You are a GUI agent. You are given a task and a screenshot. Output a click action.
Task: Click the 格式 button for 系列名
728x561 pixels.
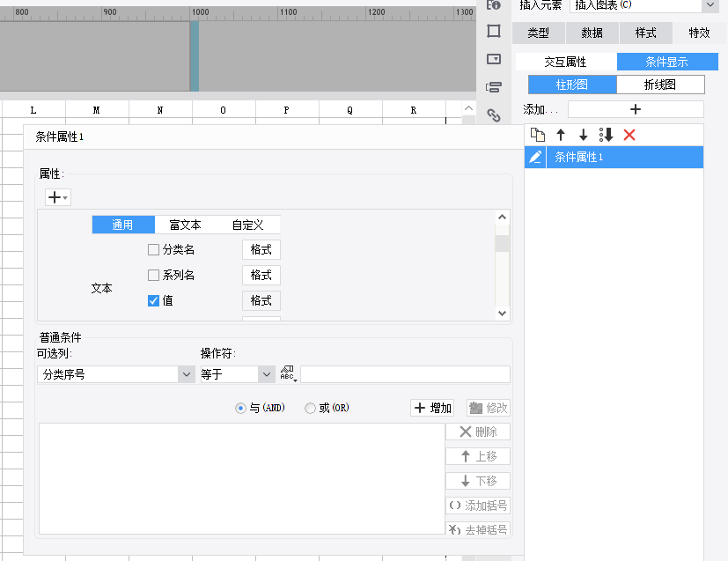(261, 276)
